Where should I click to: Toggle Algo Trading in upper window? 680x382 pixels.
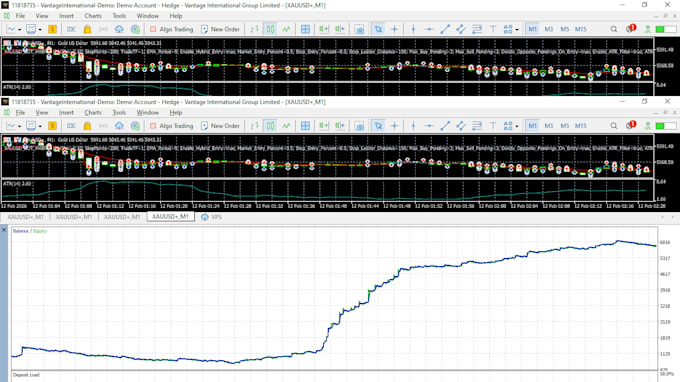click(x=171, y=29)
